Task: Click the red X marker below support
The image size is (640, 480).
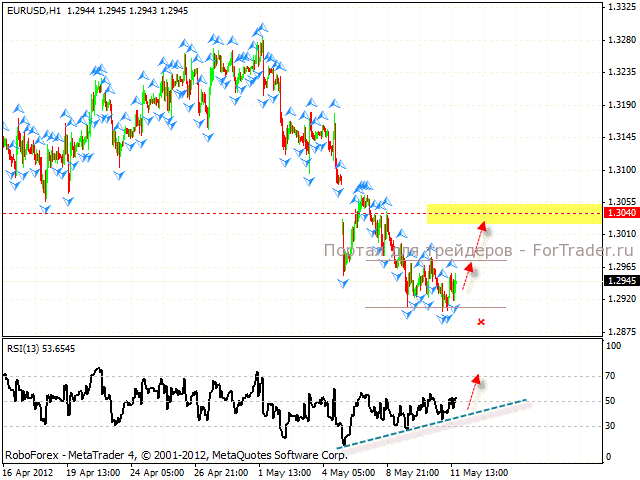Action: [481, 322]
